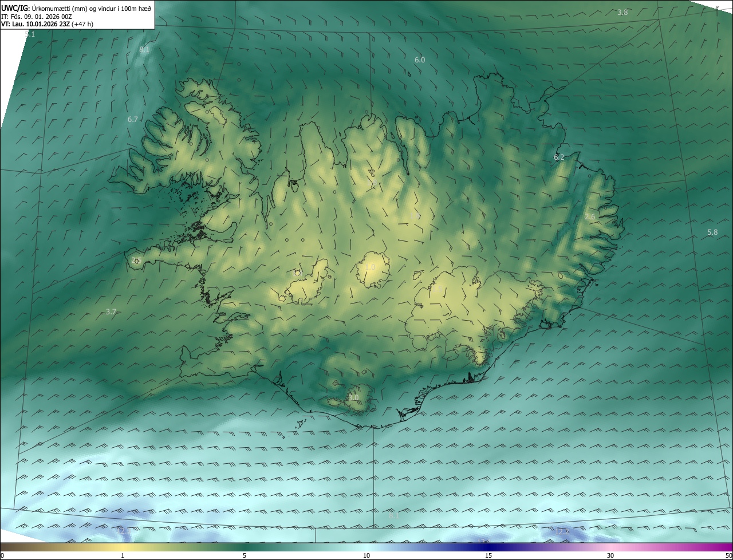Click the colorbar tick label 15
733x560 pixels.
488,555
